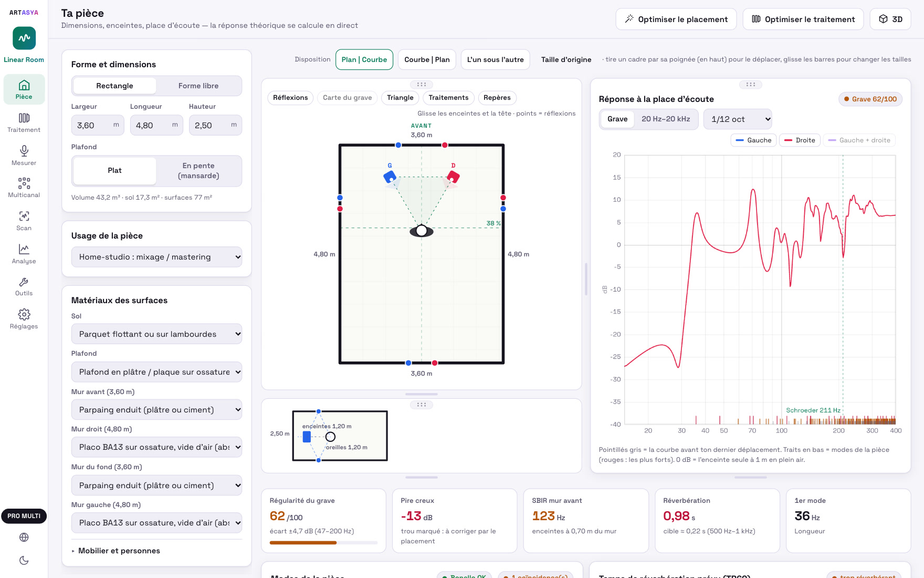Screen dimensions: 924x578
Task: Click Optimiser le placement button
Action: [x=676, y=19]
